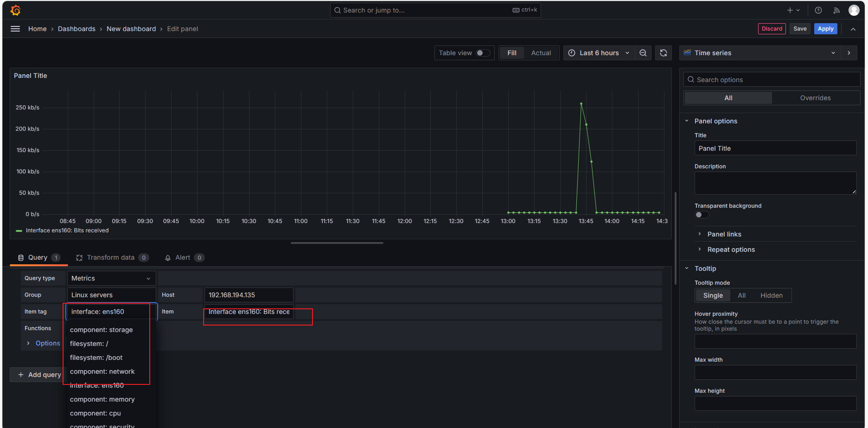Go to Dashboards breadcrumb

[x=77, y=29]
